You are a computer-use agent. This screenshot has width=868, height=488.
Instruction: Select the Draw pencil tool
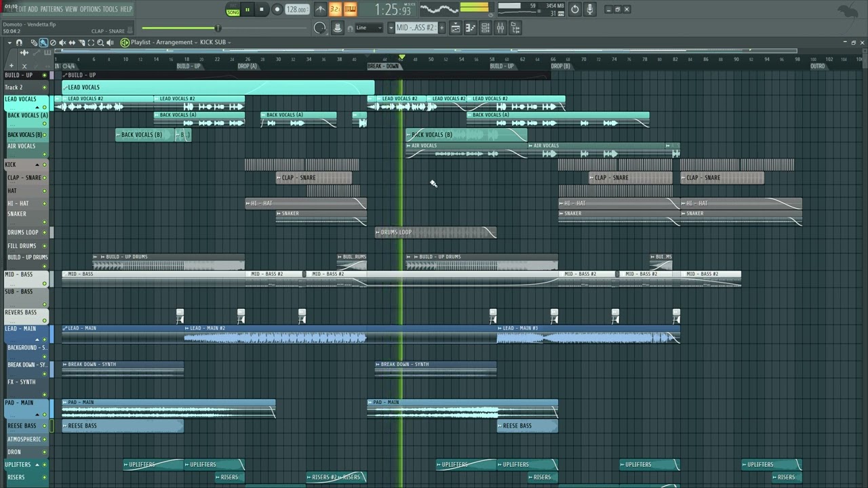coord(34,43)
